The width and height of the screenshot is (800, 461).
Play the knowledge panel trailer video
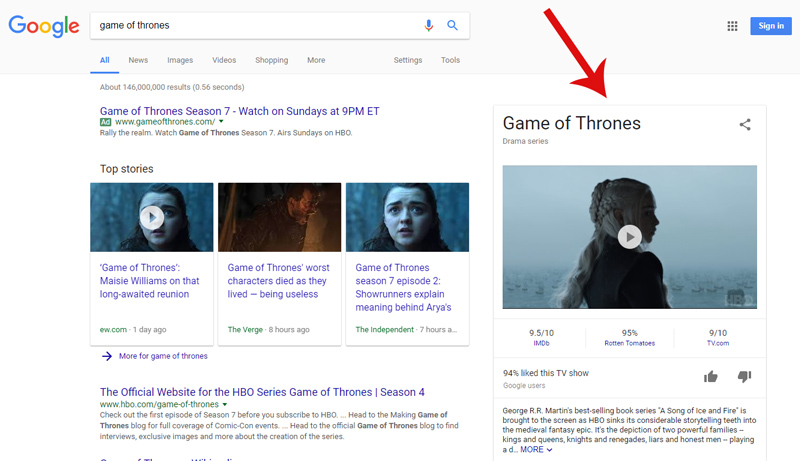pyautogui.click(x=630, y=237)
